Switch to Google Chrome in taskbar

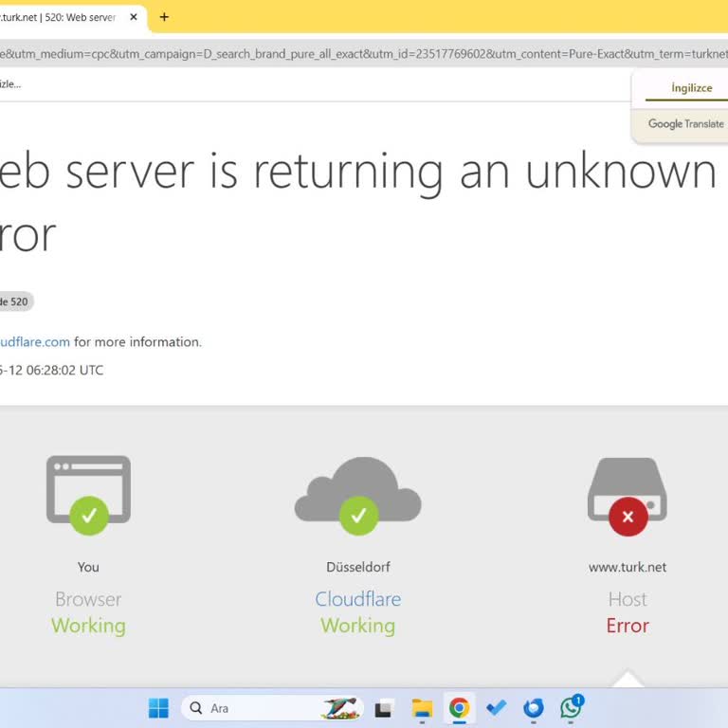(x=459, y=708)
